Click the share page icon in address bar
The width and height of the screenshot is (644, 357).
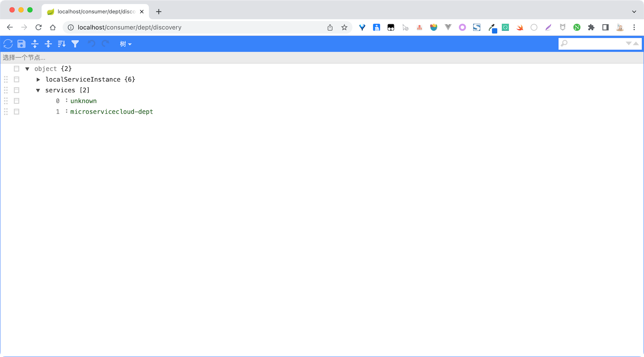(330, 27)
